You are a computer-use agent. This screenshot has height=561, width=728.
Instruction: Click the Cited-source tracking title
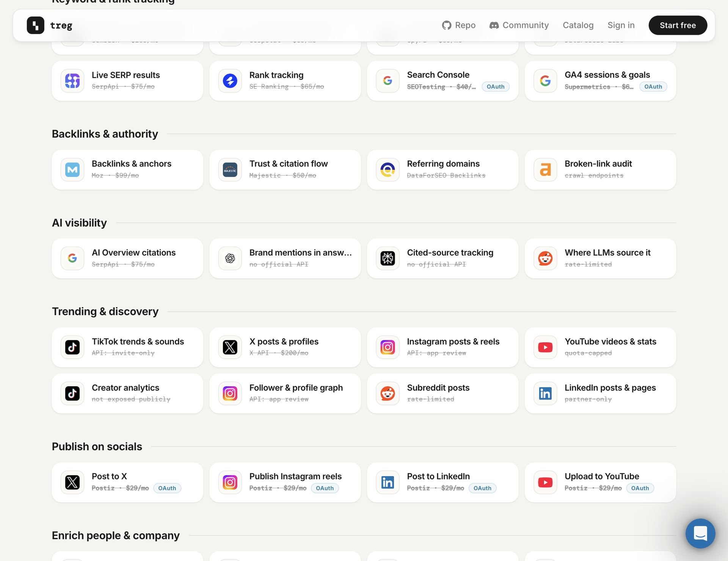pyautogui.click(x=450, y=253)
